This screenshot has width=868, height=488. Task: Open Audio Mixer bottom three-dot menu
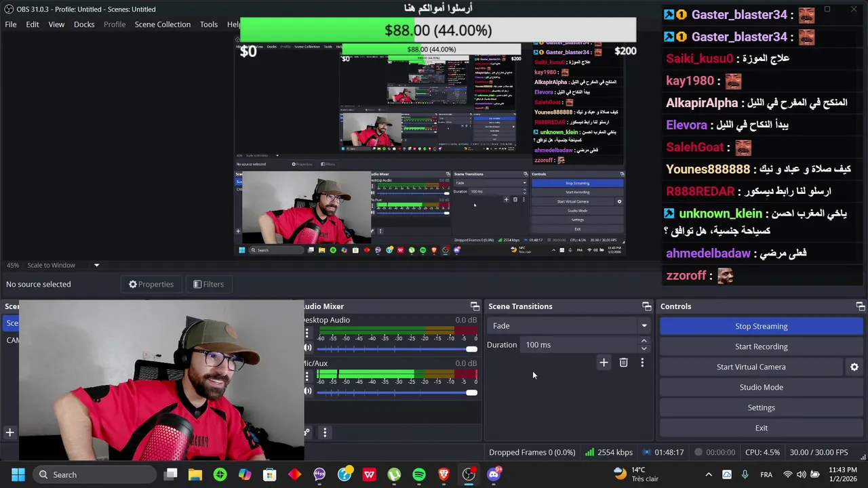point(325,432)
